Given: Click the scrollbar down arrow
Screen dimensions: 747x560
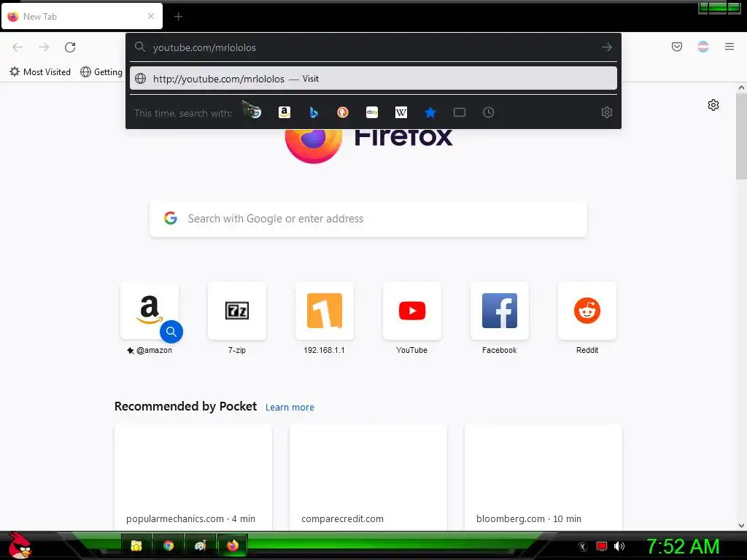Looking at the screenshot, I should point(741,525).
